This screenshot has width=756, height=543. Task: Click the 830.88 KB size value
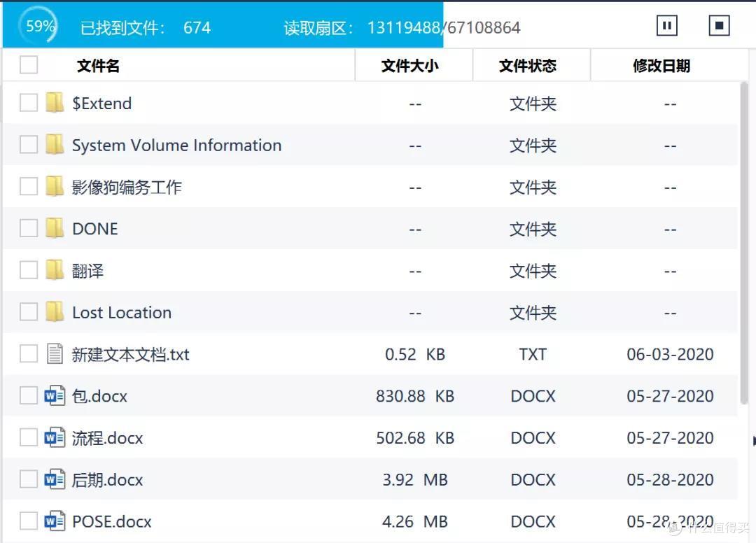(x=414, y=396)
